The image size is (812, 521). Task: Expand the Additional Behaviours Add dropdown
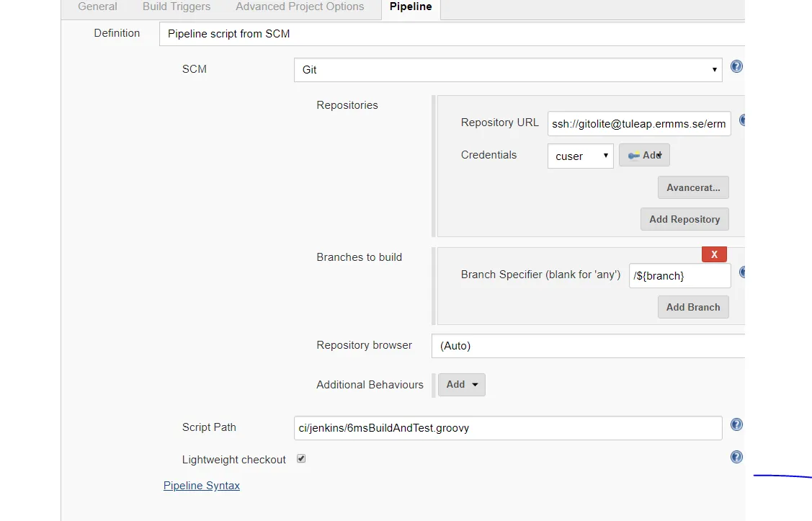click(x=461, y=385)
